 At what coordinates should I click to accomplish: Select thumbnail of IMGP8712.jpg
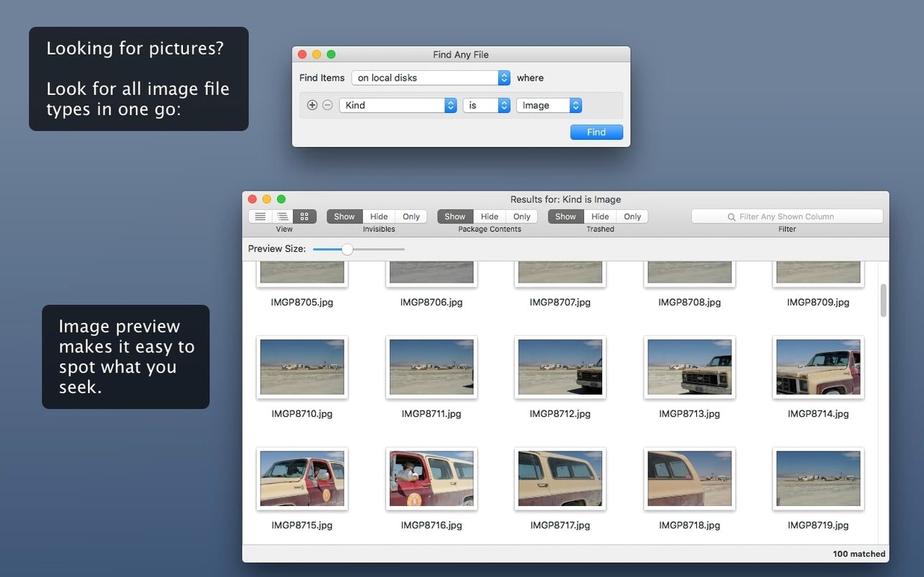(560, 367)
